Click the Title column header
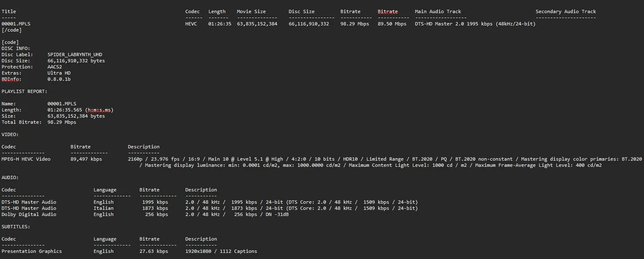The height and width of the screenshot is (259, 644). click(x=9, y=11)
